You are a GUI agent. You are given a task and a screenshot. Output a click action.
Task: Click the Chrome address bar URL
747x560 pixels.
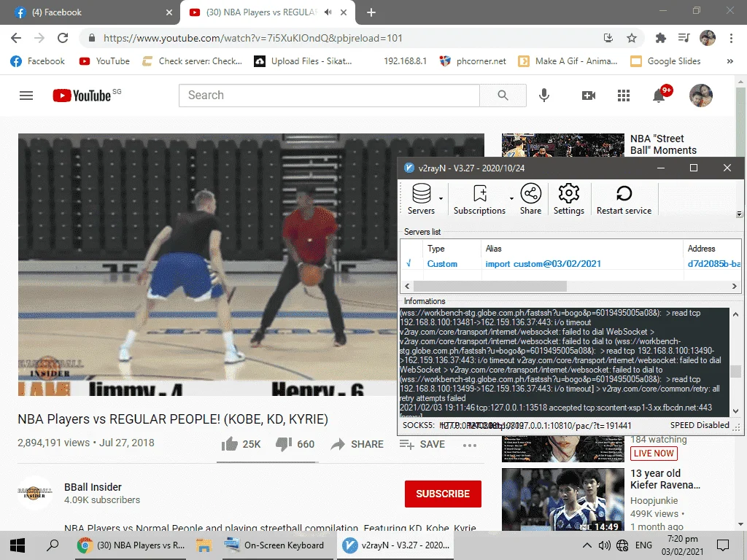coord(253,38)
